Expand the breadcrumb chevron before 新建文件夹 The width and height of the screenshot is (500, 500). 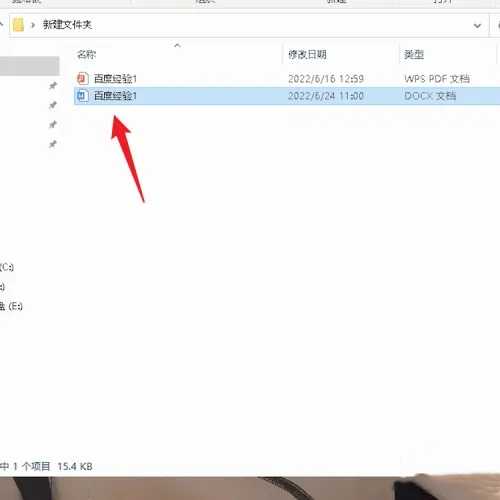click(33, 25)
